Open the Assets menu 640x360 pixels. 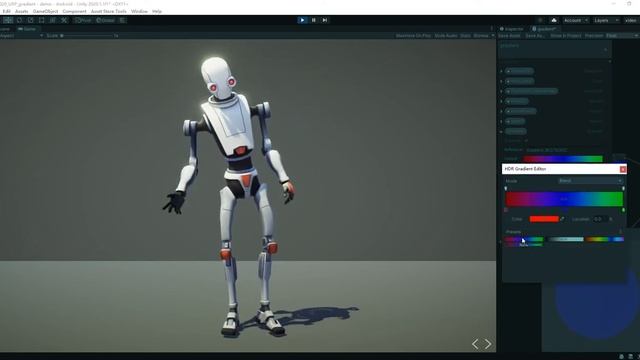point(22,11)
